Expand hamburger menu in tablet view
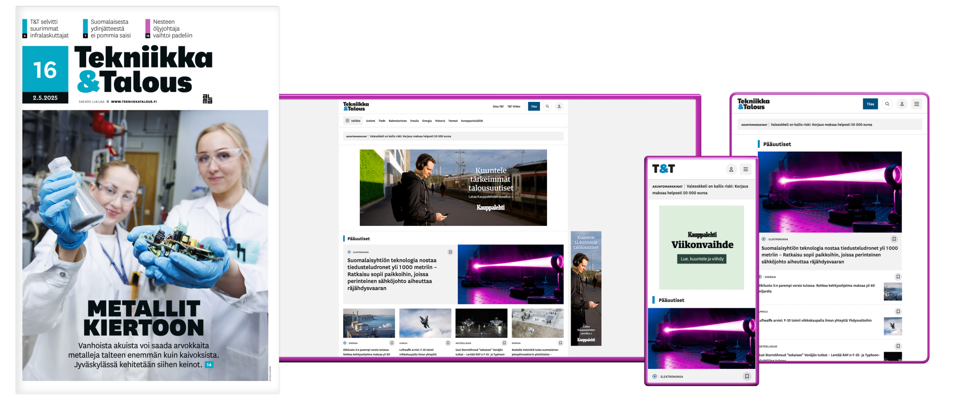 tap(916, 104)
